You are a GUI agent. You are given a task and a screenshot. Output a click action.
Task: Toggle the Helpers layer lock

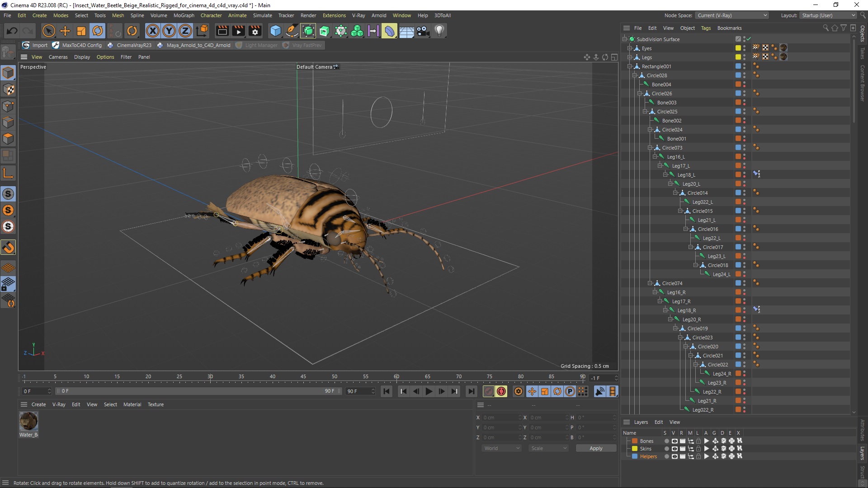click(698, 456)
